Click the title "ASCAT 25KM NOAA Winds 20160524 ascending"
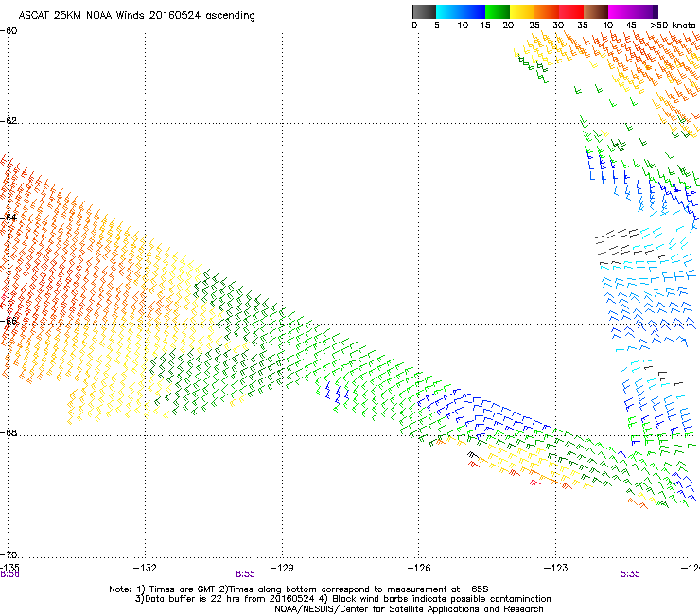 tap(136, 16)
